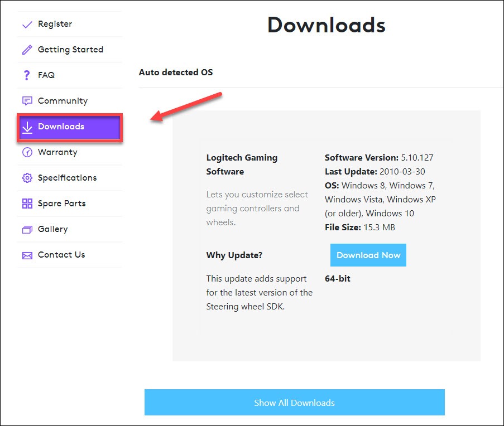
Task: Go to the Getting Started text link
Action: pyautogui.click(x=70, y=50)
